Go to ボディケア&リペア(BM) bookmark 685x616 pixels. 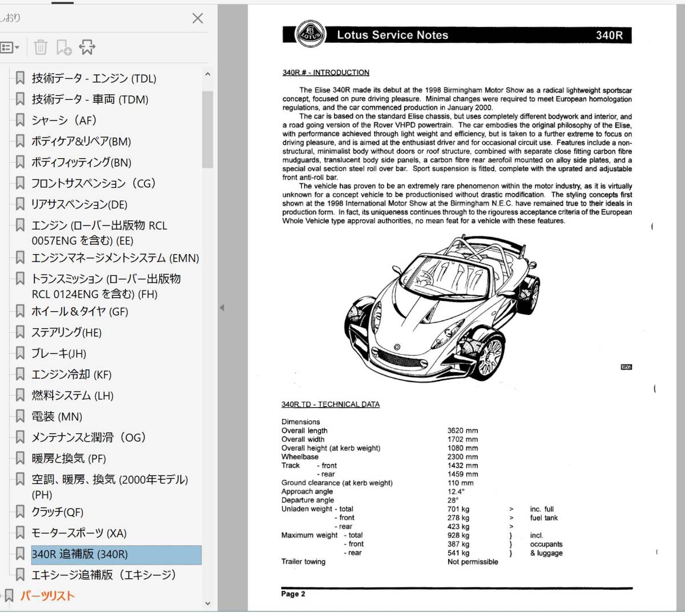[x=81, y=142]
